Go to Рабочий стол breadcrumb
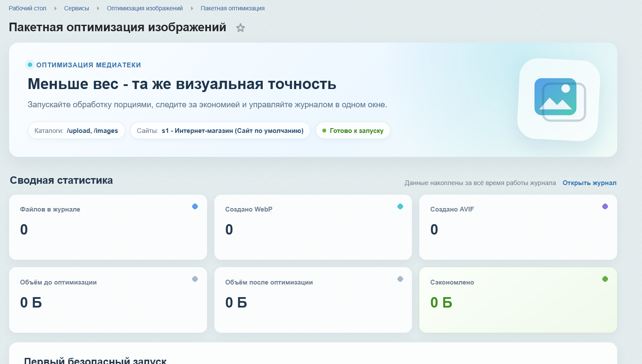This screenshot has height=364, width=642. tap(27, 8)
